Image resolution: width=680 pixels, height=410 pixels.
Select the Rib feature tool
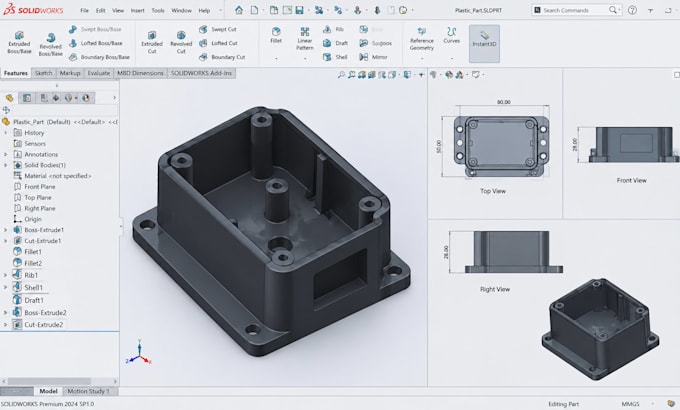coord(333,29)
